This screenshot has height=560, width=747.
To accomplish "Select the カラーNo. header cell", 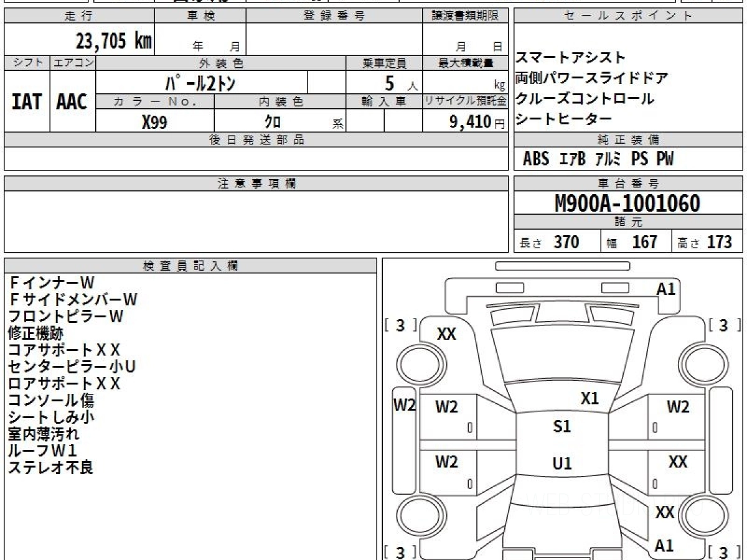I will pyautogui.click(x=155, y=101).
